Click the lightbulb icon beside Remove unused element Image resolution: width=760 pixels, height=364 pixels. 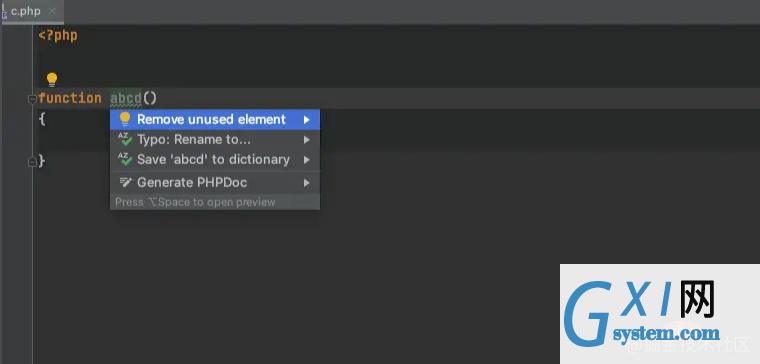[x=125, y=119]
